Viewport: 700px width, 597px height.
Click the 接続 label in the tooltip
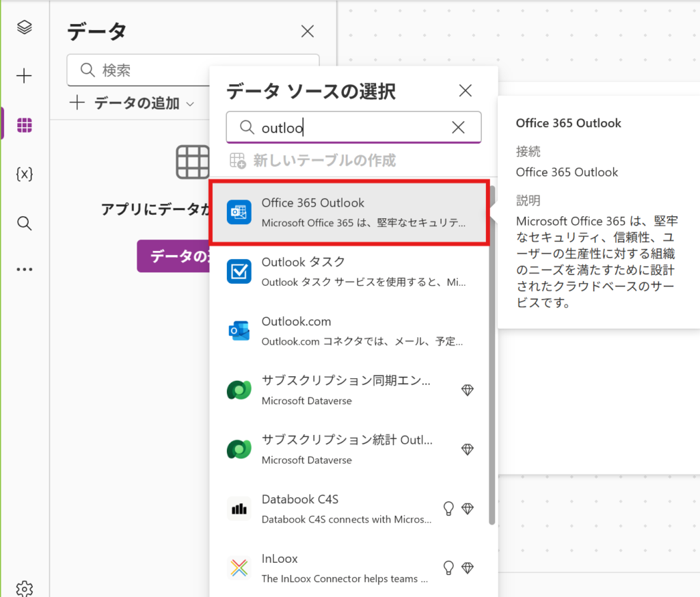click(x=528, y=152)
